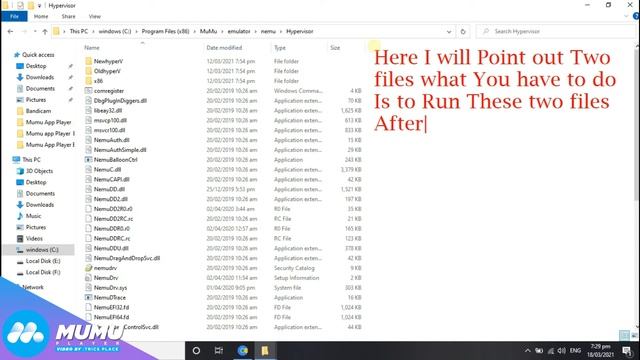Open the notification center icon
The image size is (640, 360).
click(x=627, y=351)
